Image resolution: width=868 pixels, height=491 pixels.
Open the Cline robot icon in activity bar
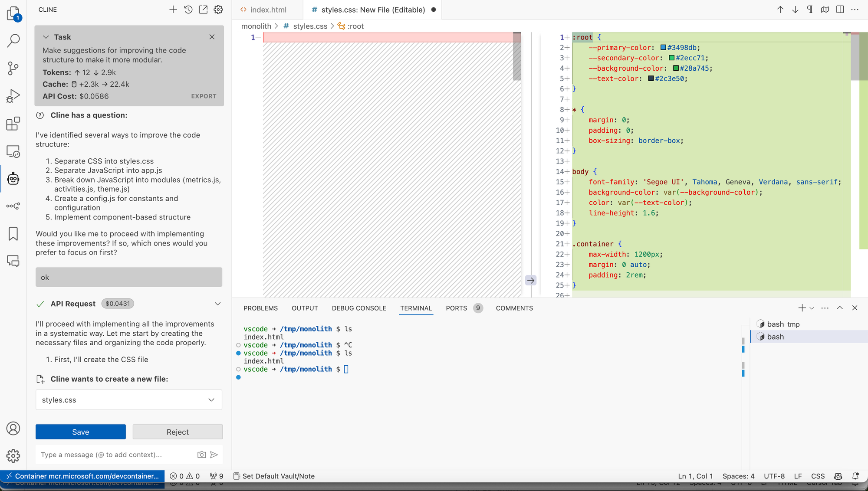point(13,178)
